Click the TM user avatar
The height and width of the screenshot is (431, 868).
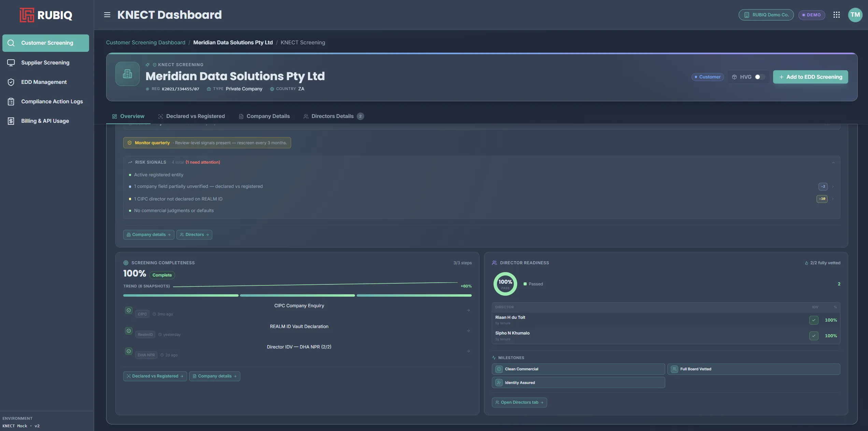[x=855, y=15]
